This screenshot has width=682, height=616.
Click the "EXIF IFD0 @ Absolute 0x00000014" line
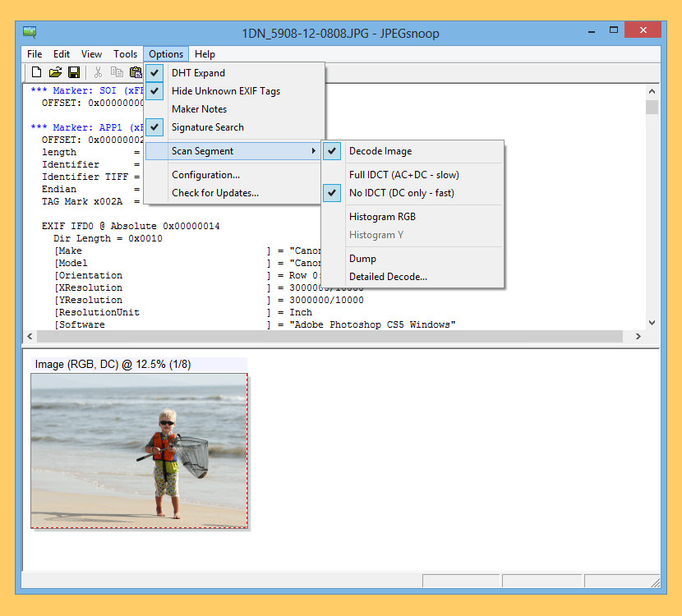(131, 226)
